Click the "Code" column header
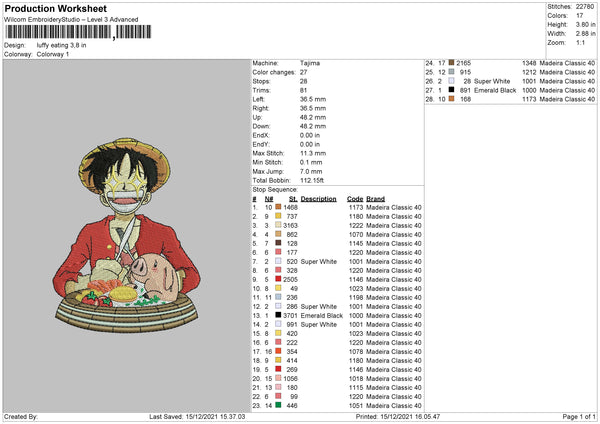 click(355, 199)
